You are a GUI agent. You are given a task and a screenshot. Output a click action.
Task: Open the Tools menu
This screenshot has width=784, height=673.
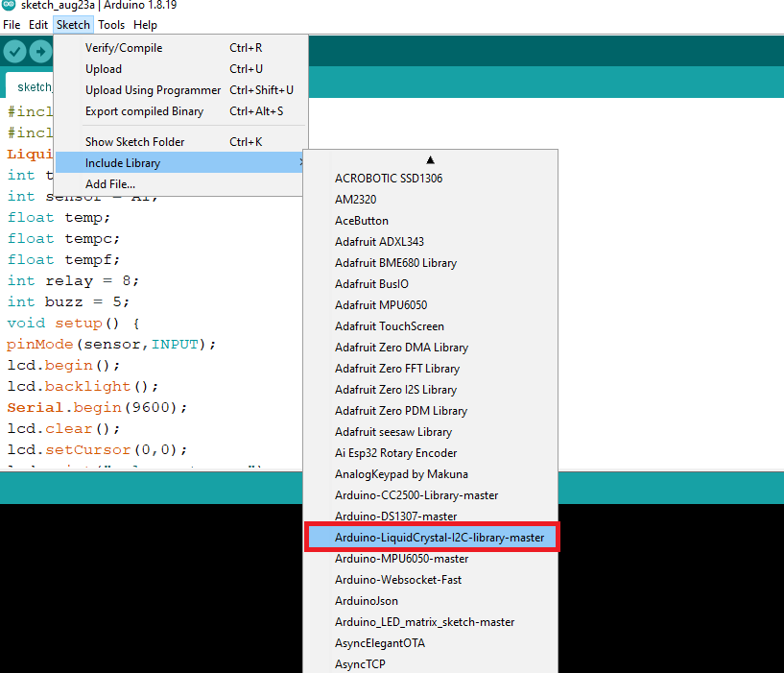pyautogui.click(x=111, y=25)
